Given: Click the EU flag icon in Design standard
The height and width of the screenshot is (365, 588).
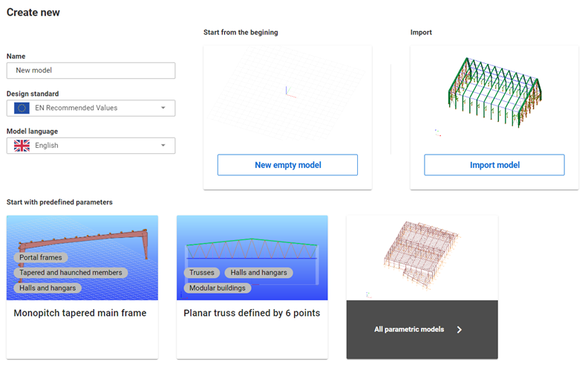Looking at the screenshot, I should pos(22,108).
